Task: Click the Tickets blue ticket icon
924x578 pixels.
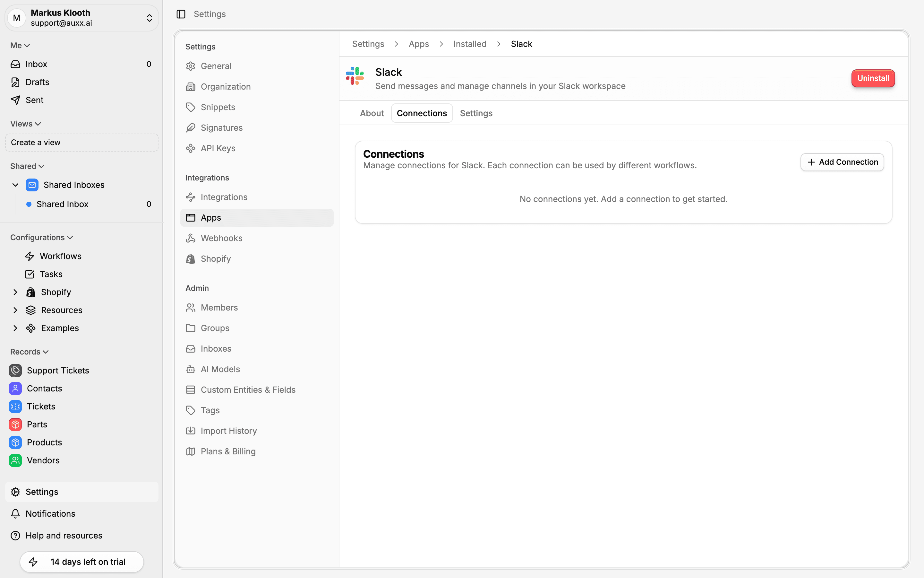Action: [x=15, y=406]
